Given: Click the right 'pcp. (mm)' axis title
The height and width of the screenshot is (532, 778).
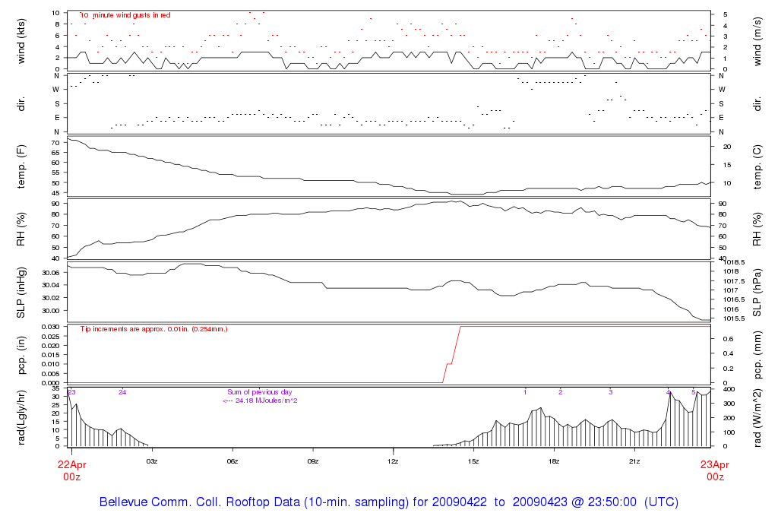Looking at the screenshot, I should coord(757,355).
